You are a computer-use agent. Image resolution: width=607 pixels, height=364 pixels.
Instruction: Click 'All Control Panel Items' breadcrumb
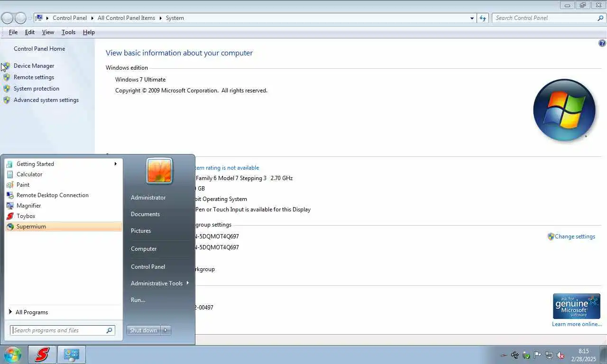pyautogui.click(x=126, y=18)
